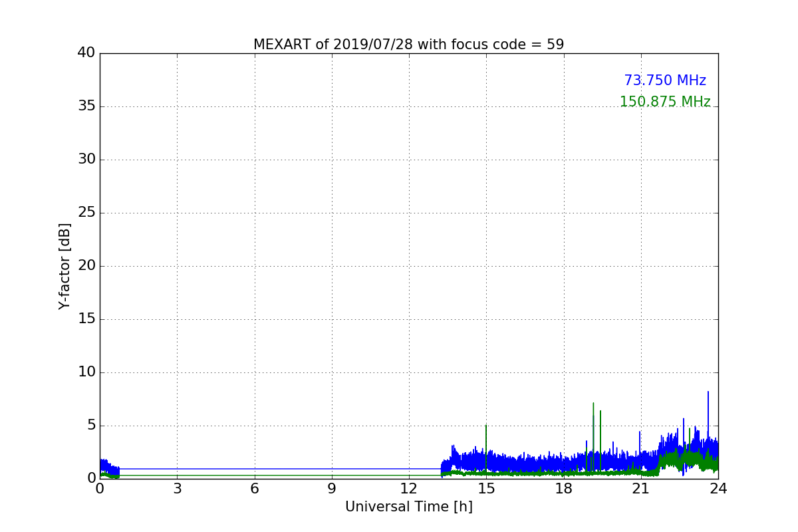Click the y-axis tick label 10
Screen dimensions: 798x532
[x=86, y=372]
